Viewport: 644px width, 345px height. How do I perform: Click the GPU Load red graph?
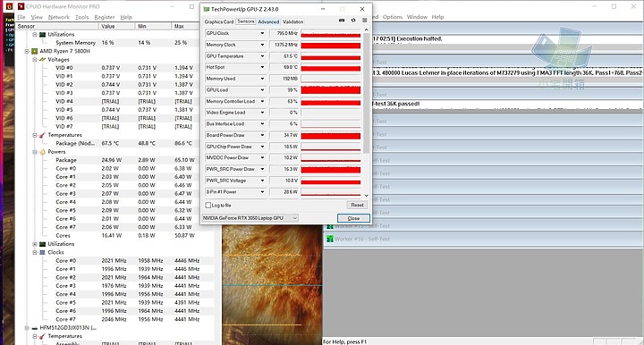point(331,90)
